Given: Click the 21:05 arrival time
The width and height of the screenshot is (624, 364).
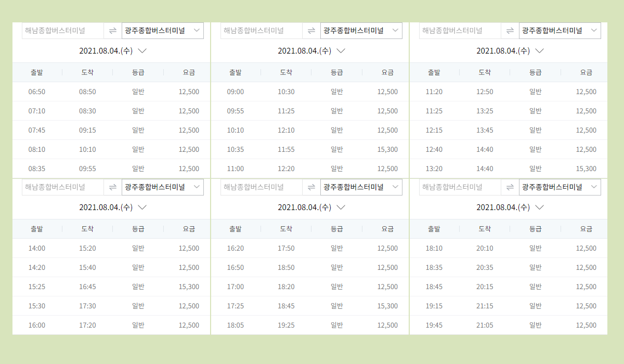Looking at the screenshot, I should click(x=485, y=325).
